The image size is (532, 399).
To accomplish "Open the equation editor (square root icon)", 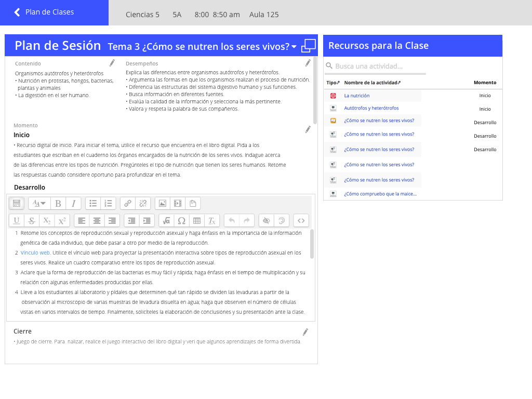I will pos(166,221).
